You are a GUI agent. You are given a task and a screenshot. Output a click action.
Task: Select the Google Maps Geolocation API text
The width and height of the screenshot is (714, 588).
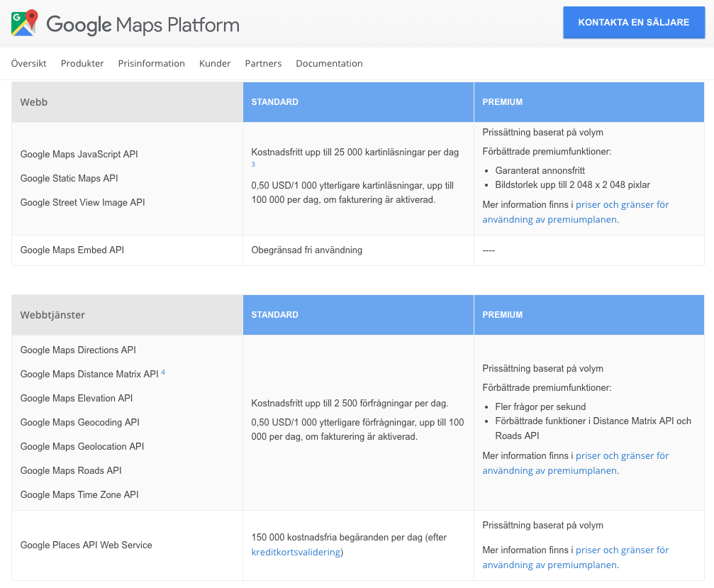point(82,446)
